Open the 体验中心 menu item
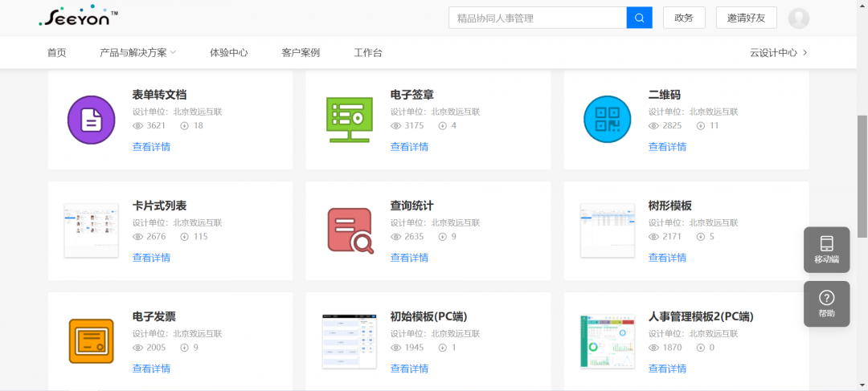 coord(228,53)
